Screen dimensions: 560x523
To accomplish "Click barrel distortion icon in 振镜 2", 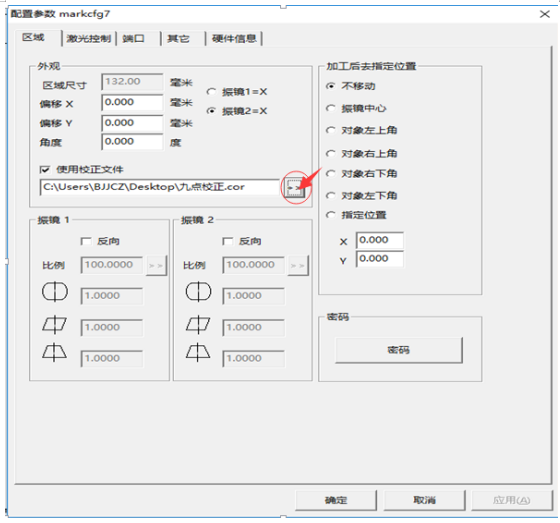I will pyautogui.click(x=198, y=292).
